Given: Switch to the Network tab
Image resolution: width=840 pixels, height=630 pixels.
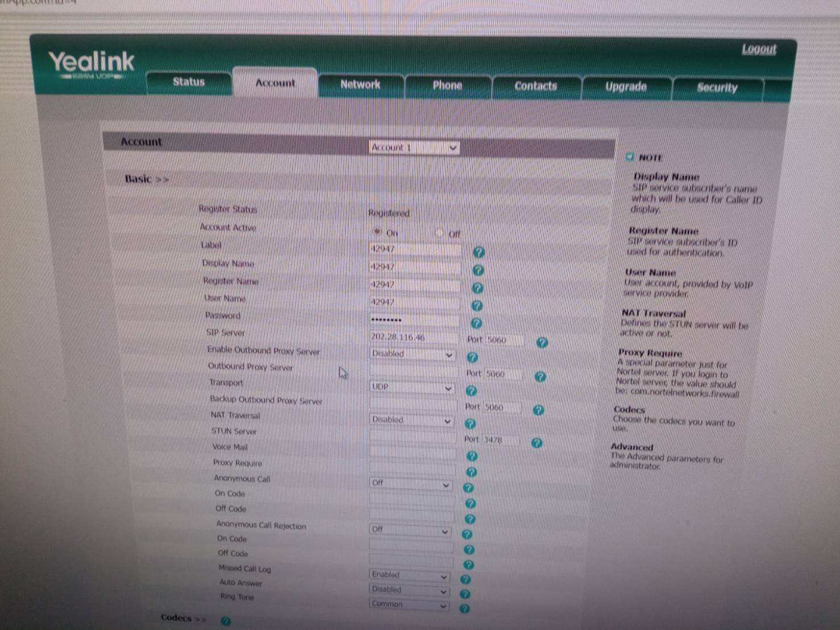Looking at the screenshot, I should 361,85.
